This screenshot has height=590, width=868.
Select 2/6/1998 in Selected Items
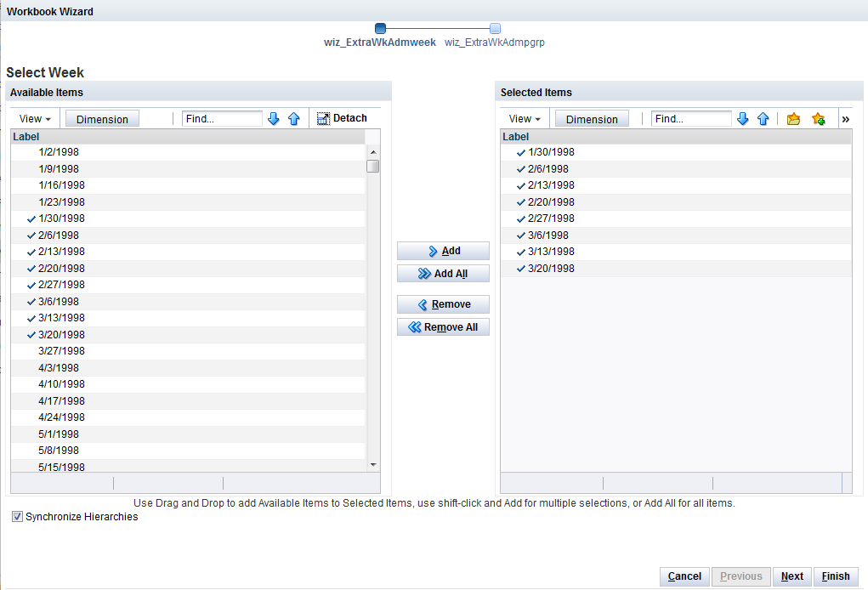676,169
